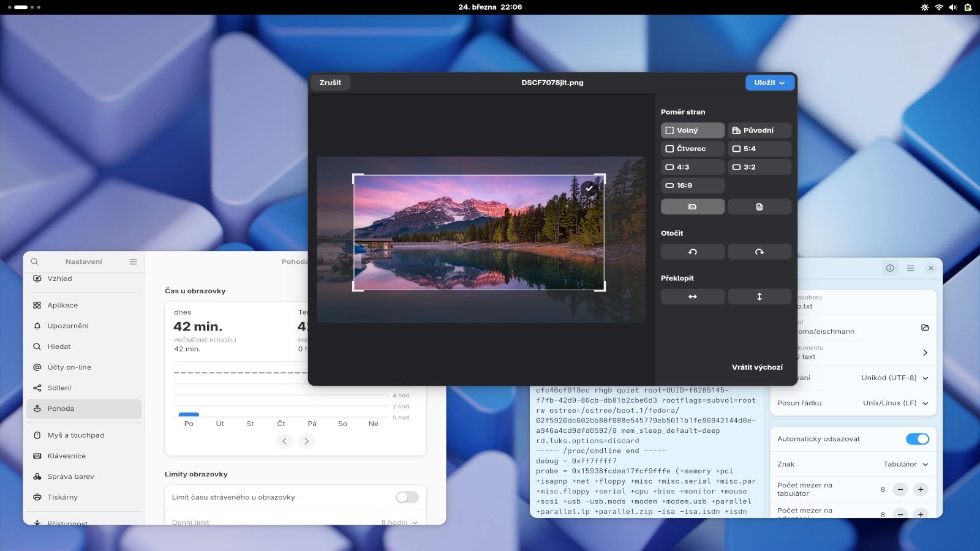Open Vzhled in Nastavení sidebar
980x551 pixels.
click(84, 279)
